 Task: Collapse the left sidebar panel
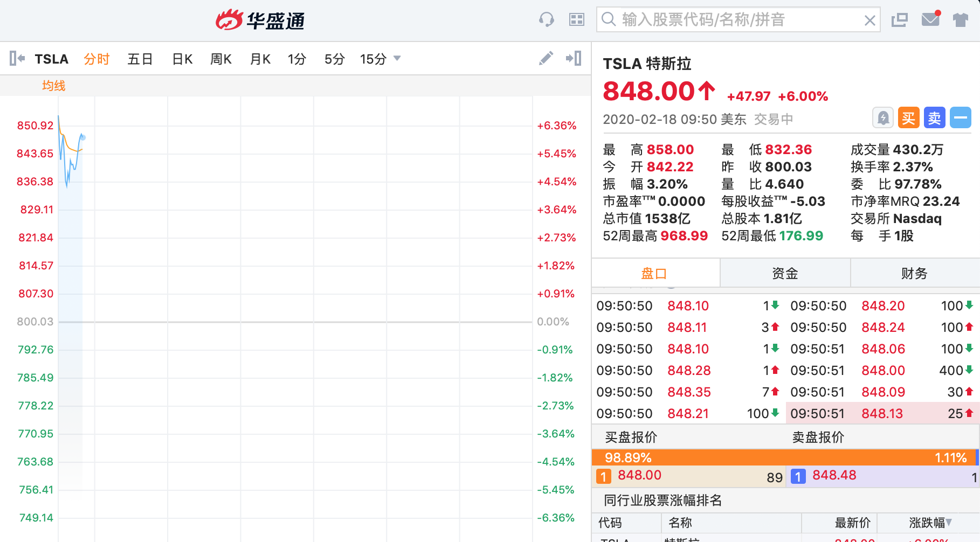click(x=17, y=58)
